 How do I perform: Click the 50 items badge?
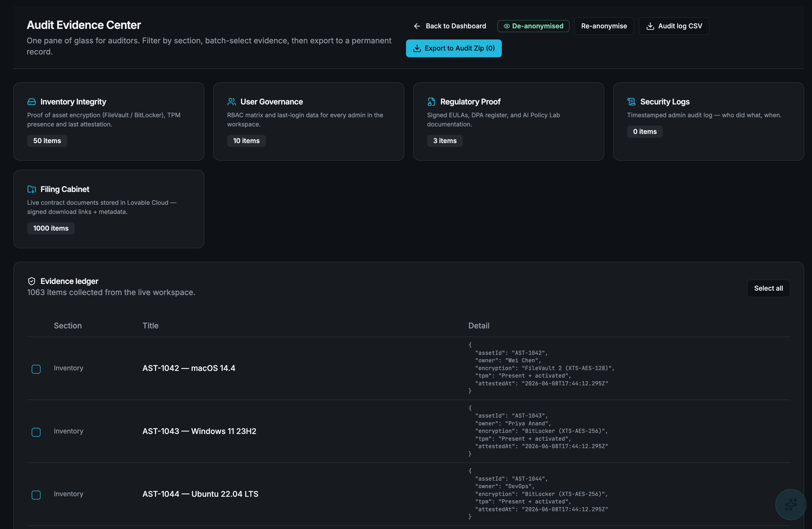(x=47, y=141)
